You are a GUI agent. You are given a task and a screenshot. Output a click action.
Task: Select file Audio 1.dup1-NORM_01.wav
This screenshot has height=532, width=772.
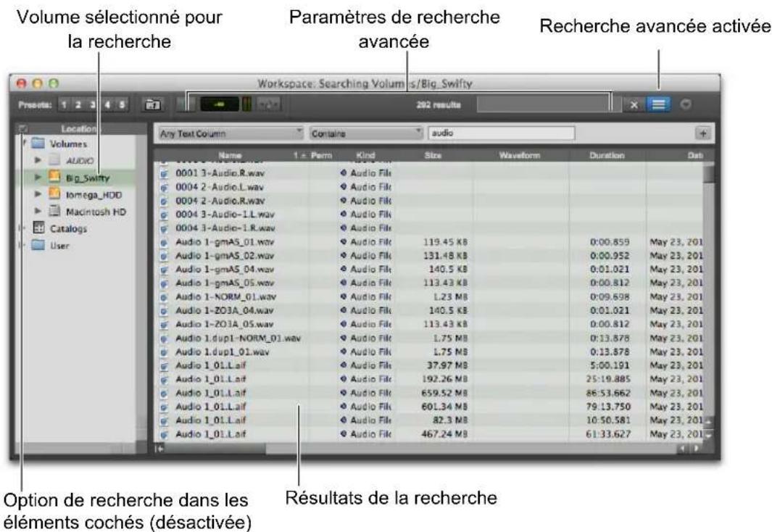(x=238, y=338)
